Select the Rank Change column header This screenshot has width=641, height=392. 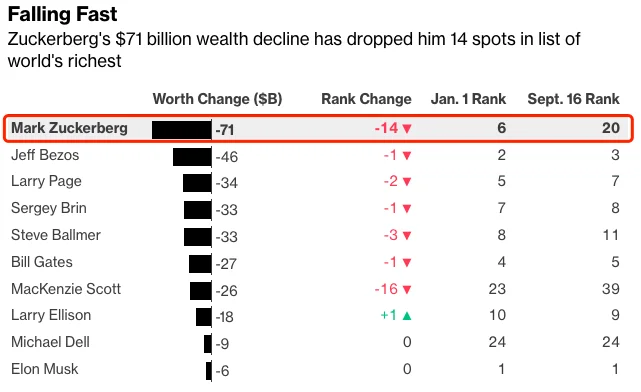pos(366,99)
